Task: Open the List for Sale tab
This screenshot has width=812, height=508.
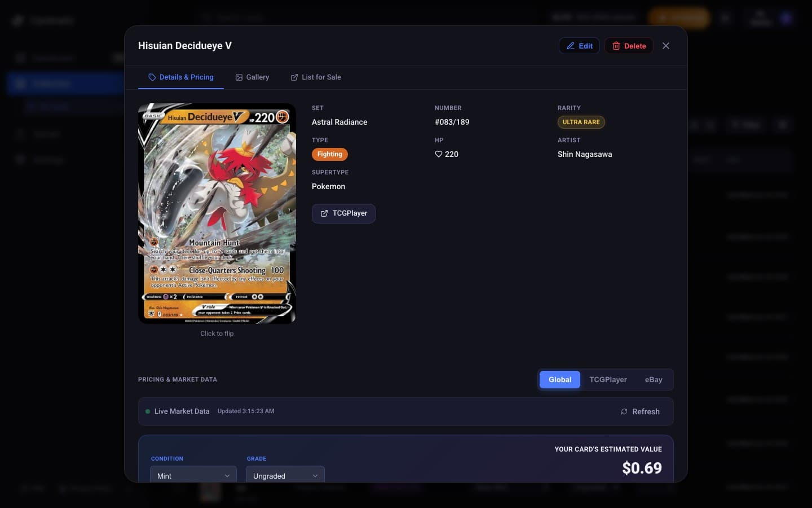Action: point(316,77)
